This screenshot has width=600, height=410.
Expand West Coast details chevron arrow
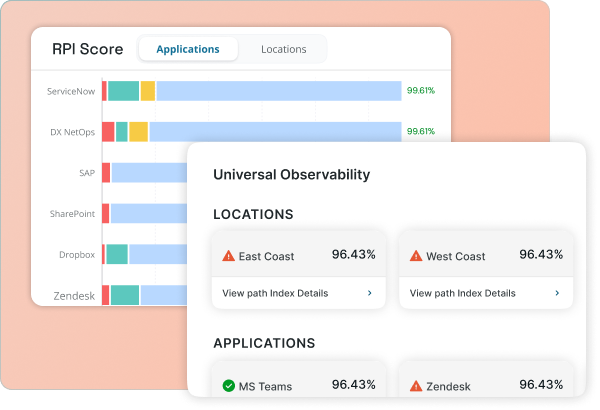click(x=557, y=293)
